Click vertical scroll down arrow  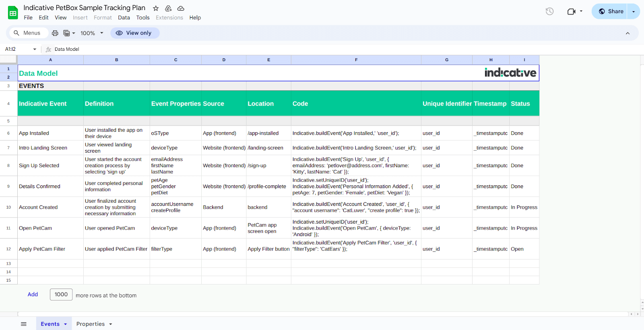642,309
